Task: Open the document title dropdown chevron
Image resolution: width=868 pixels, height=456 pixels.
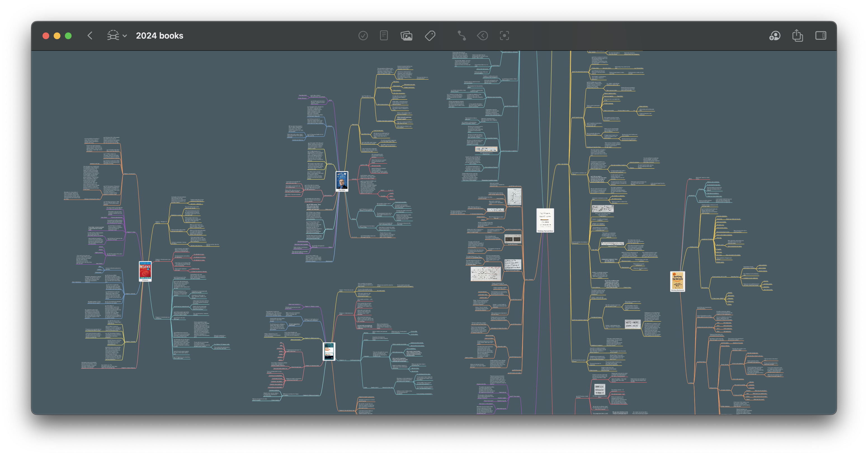Action: click(x=124, y=35)
